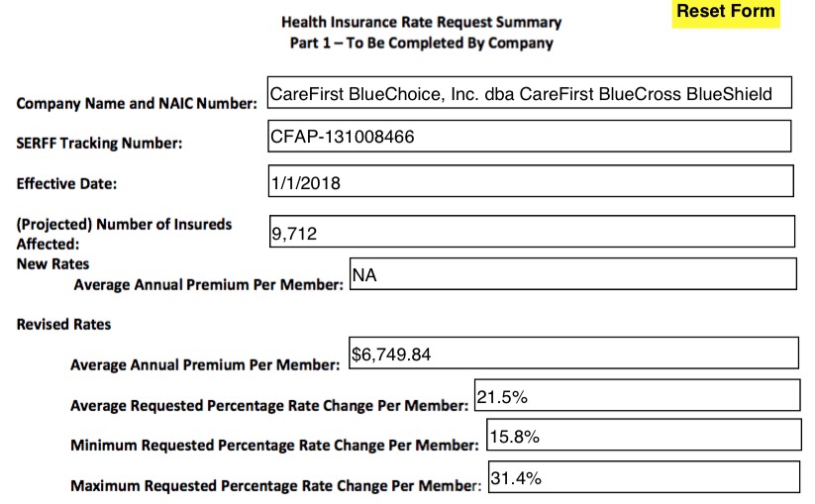Focus the Minimum Requested Rate Change field
Image resolution: width=815 pixels, height=504 pixels.
(x=644, y=436)
